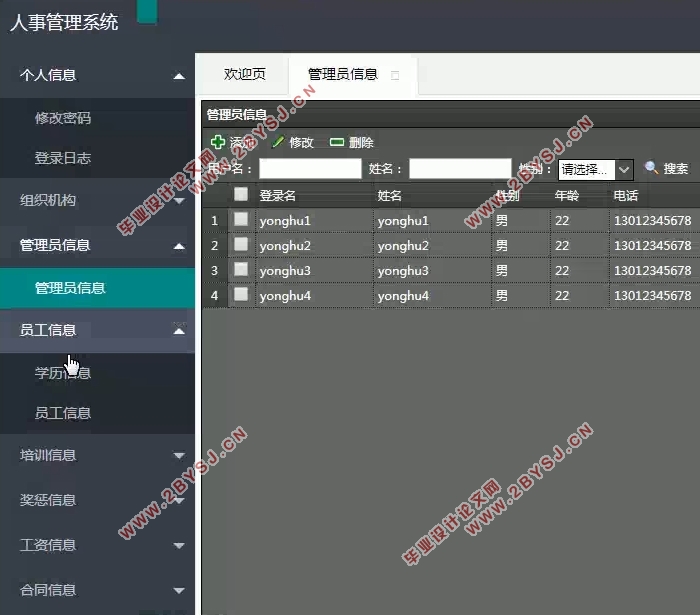Expand the 工资信息 sidebar section

(x=178, y=546)
